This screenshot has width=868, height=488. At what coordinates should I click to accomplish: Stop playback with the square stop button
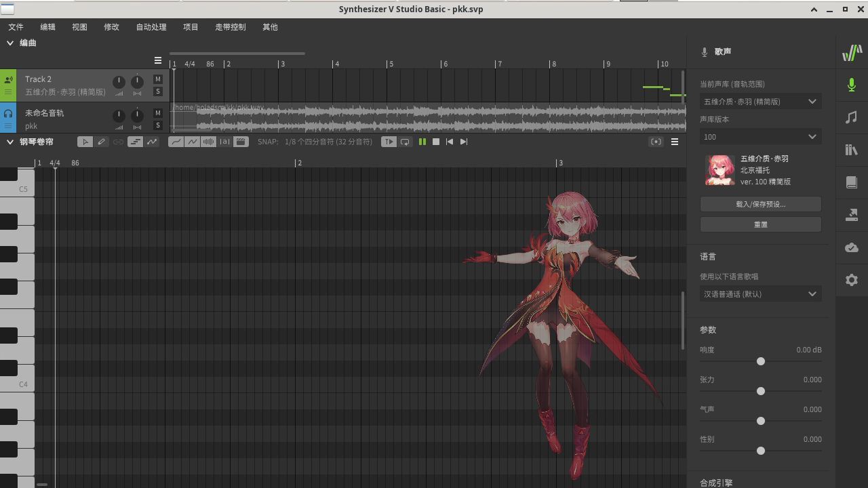click(436, 142)
